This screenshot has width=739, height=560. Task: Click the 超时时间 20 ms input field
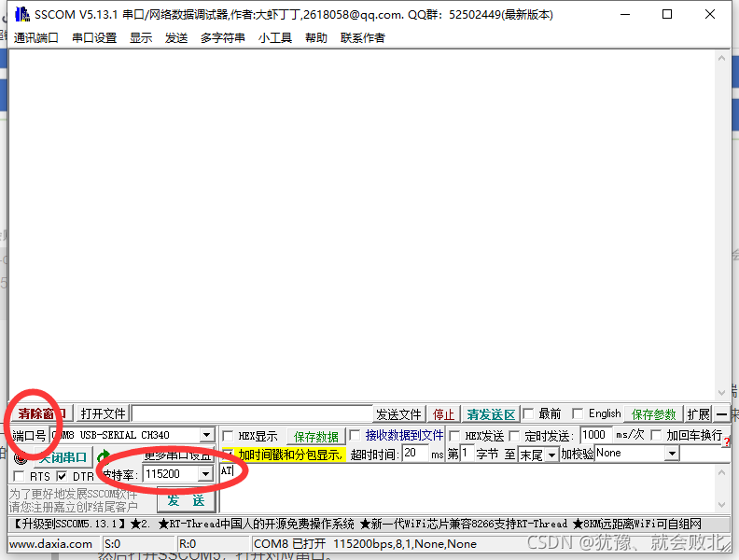click(416, 454)
